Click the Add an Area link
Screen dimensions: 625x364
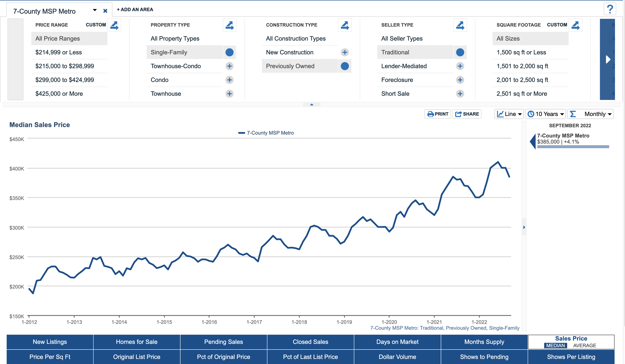(x=135, y=9)
